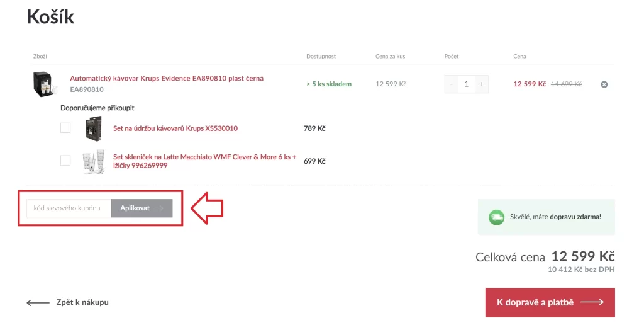Click the 699 Kč price

click(x=314, y=161)
